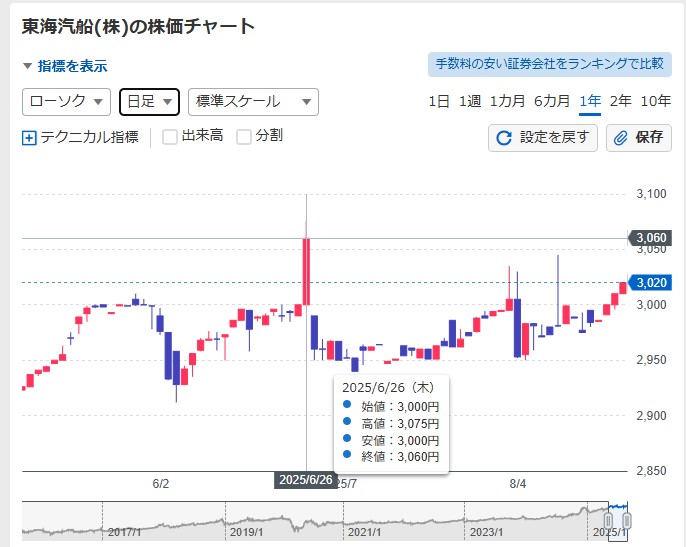This screenshot has width=686, height=547.
Task: Click the 2025/6/26 date label on axis
Action: tap(306, 480)
